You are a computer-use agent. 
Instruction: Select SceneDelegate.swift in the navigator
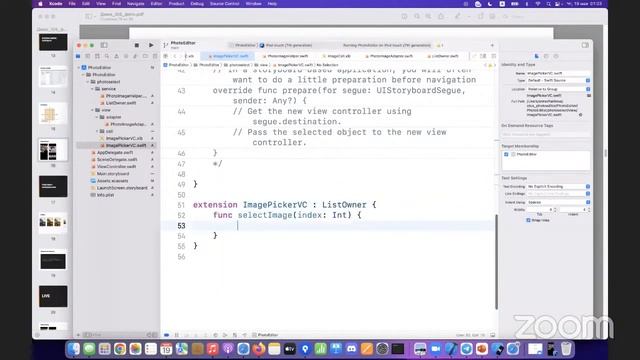pos(117,160)
